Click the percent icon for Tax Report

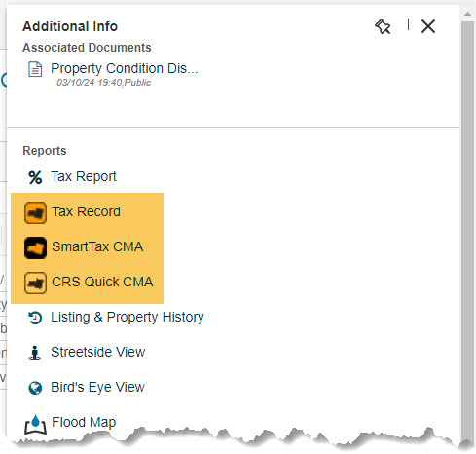(35, 177)
